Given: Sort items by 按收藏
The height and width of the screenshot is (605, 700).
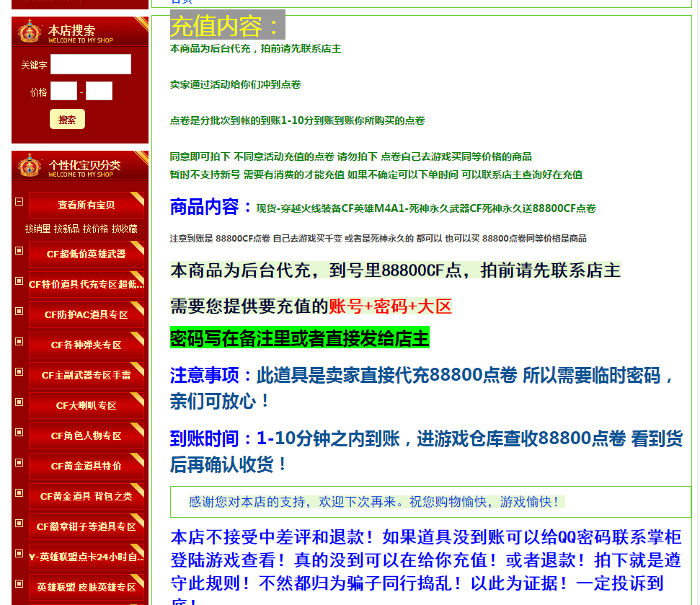Looking at the screenshot, I should point(124,229).
